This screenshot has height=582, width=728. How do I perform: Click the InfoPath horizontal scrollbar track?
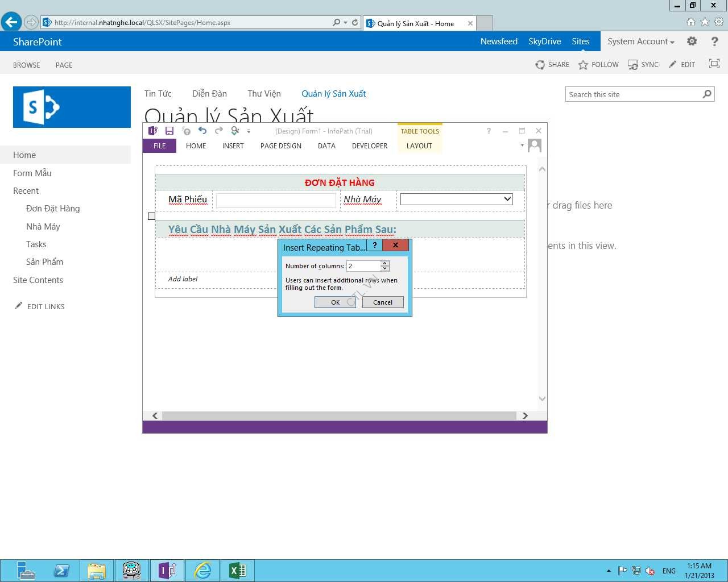[x=338, y=415]
